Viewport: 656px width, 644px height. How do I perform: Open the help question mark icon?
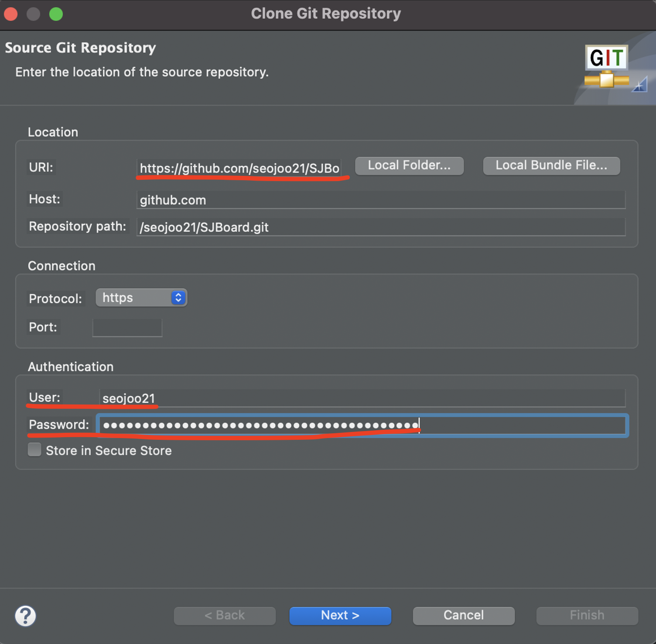coord(25,616)
